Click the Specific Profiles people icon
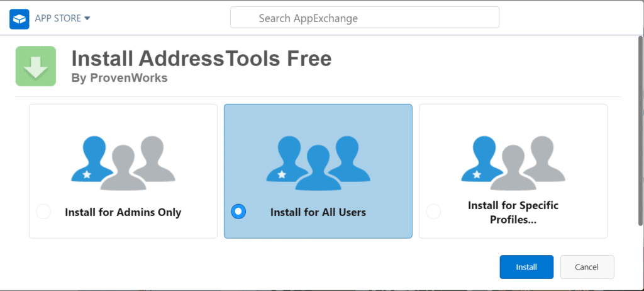This screenshot has width=644, height=291. tap(513, 162)
